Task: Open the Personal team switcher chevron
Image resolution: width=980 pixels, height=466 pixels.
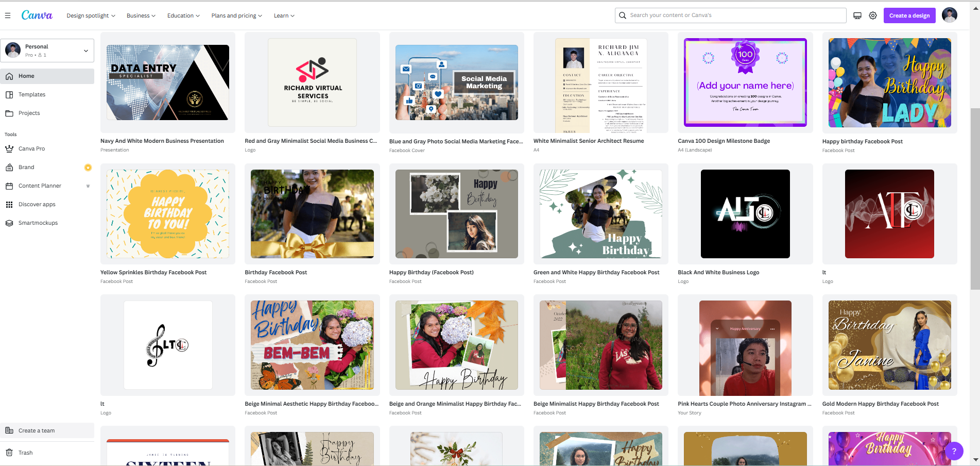Action: point(86,51)
